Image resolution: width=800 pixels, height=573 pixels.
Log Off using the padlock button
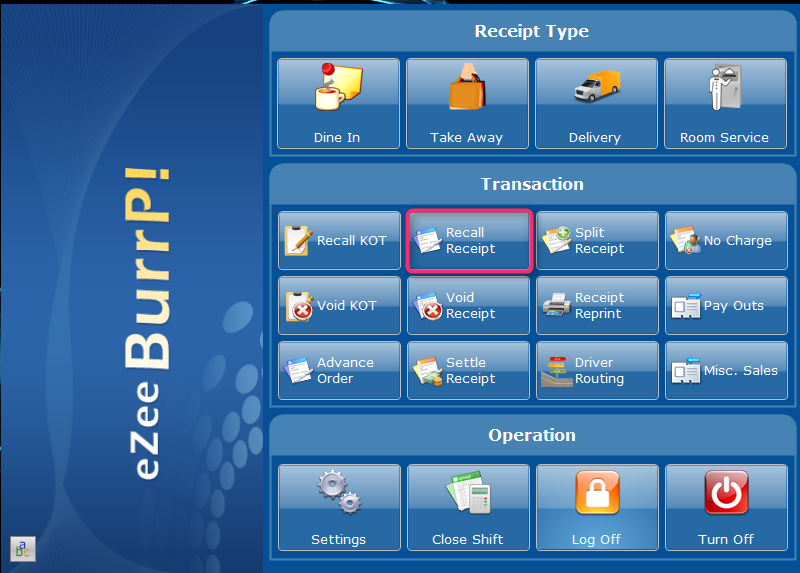point(597,508)
